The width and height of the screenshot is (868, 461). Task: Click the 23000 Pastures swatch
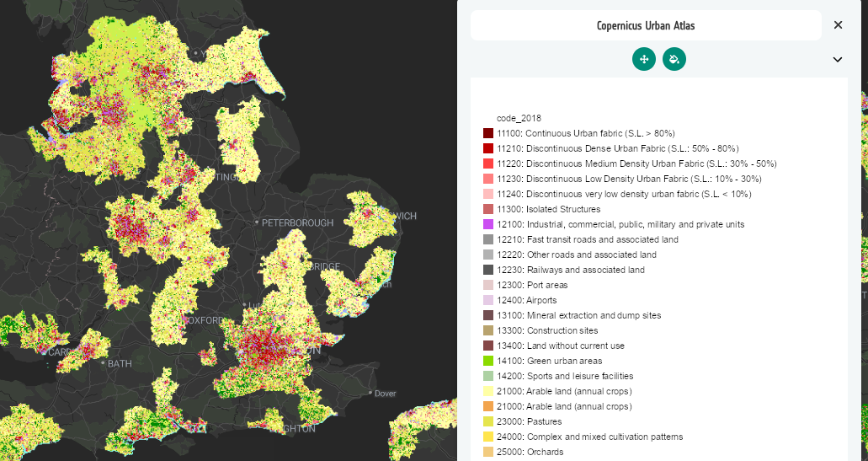tap(488, 421)
